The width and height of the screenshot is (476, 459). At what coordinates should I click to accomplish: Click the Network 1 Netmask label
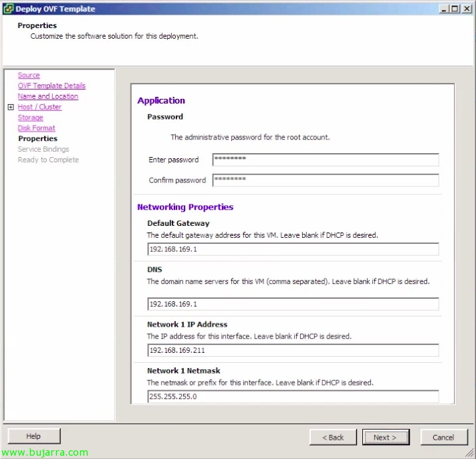(x=184, y=371)
